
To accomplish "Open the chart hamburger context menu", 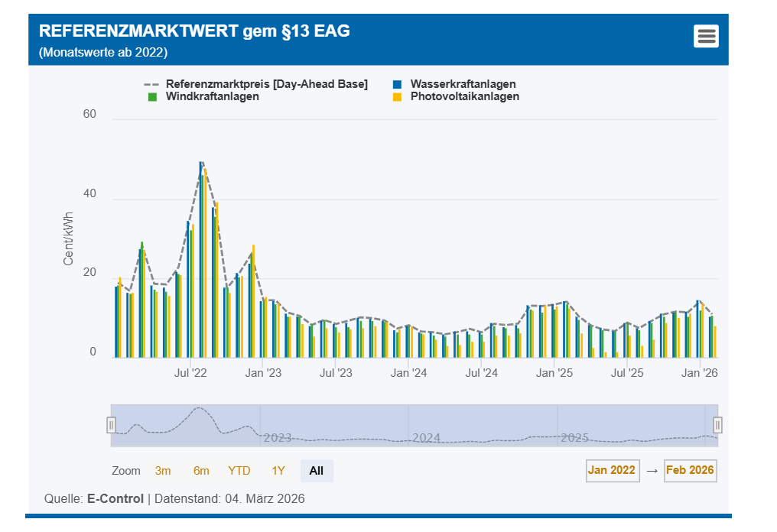I will (705, 36).
